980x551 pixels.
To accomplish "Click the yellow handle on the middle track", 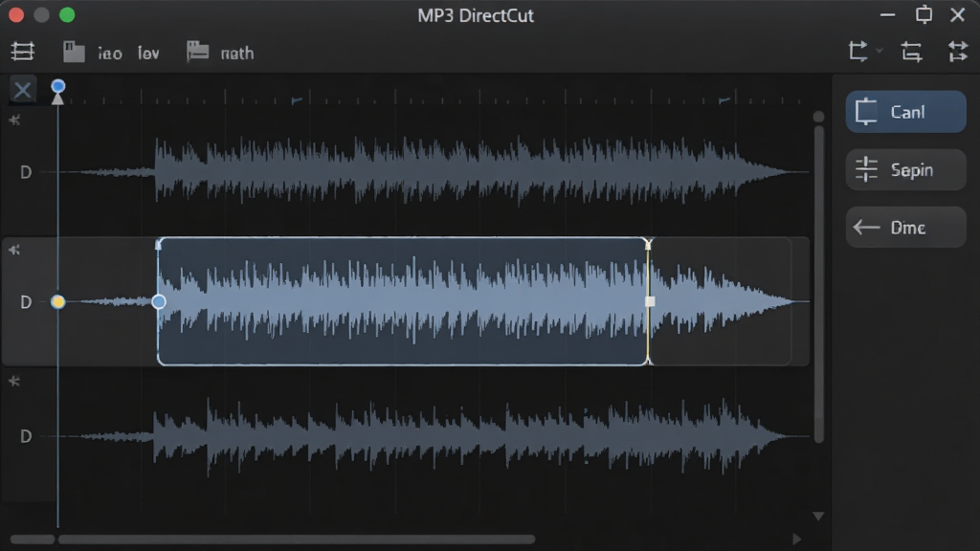I will coord(57,301).
